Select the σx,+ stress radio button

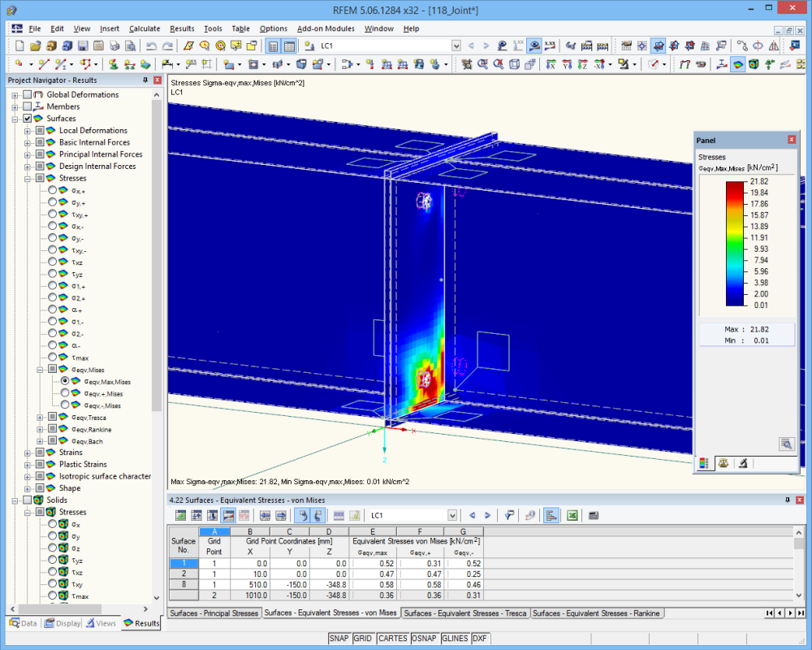52,190
